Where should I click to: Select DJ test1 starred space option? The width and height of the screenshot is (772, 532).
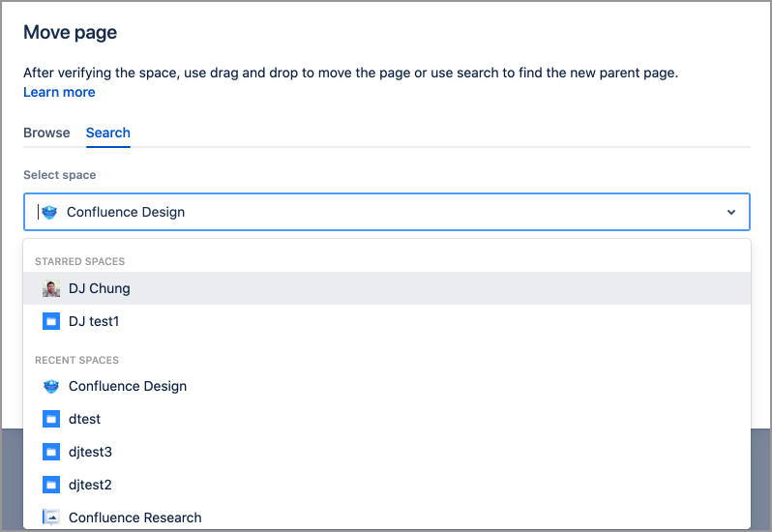[x=94, y=321]
